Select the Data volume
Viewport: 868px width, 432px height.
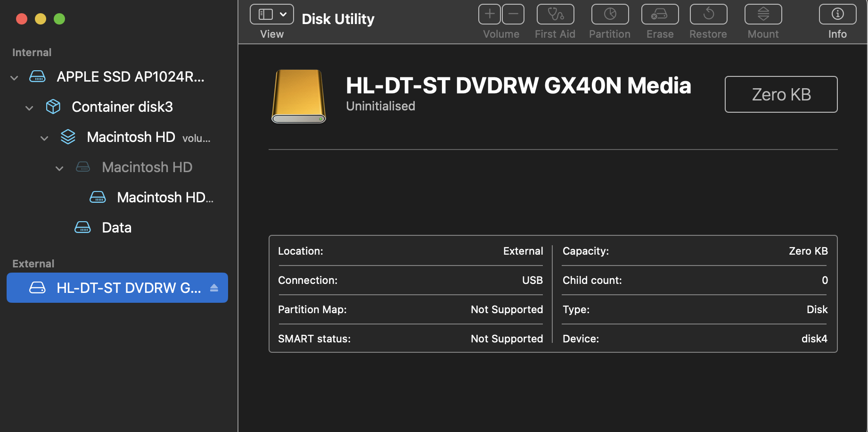117,227
